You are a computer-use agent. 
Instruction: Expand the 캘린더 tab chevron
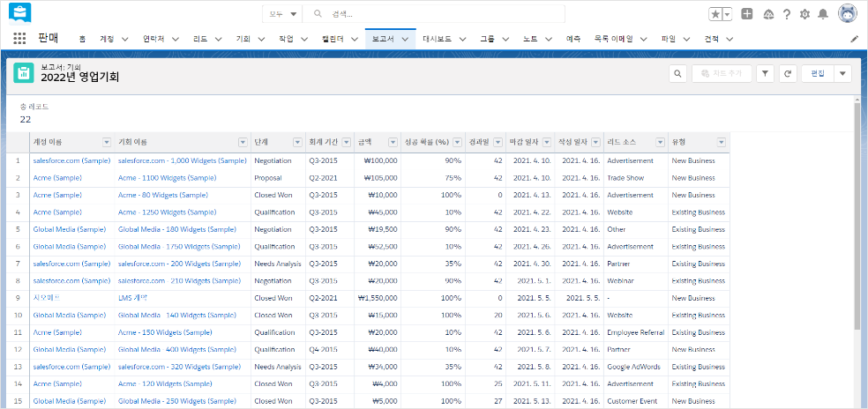click(355, 40)
